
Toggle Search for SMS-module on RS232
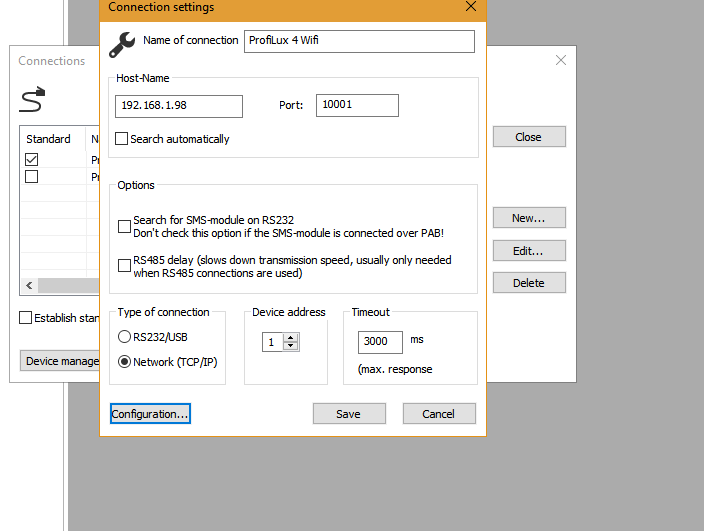pos(124,226)
